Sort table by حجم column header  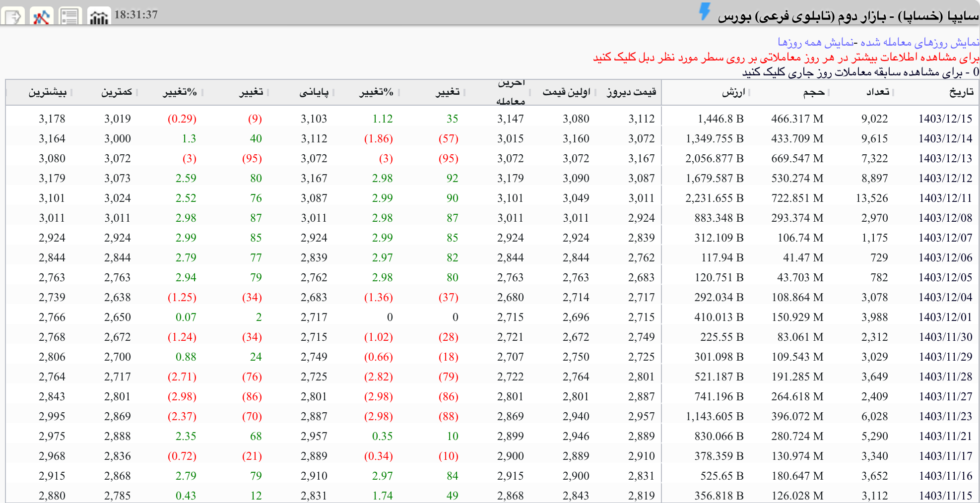pyautogui.click(x=814, y=92)
